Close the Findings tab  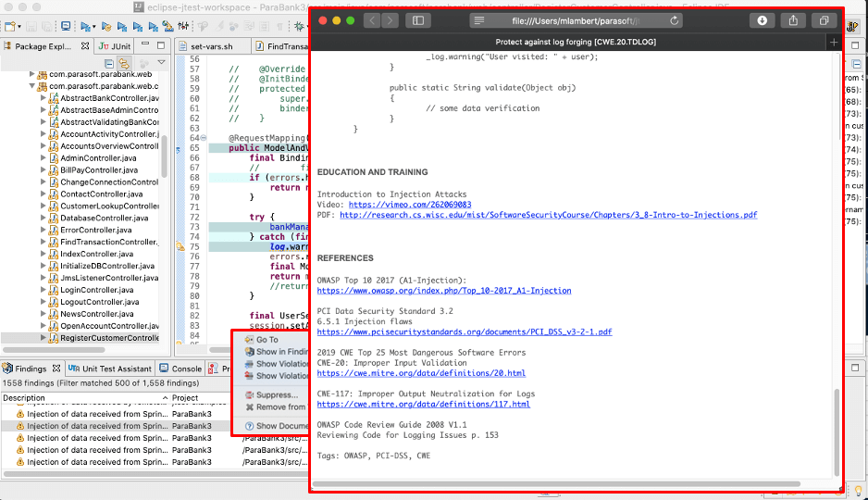[56, 369]
